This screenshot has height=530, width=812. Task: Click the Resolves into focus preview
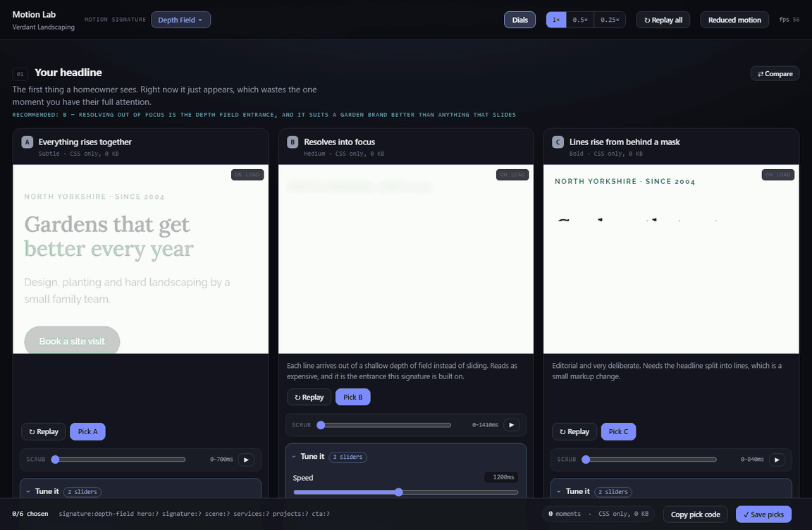coord(405,259)
